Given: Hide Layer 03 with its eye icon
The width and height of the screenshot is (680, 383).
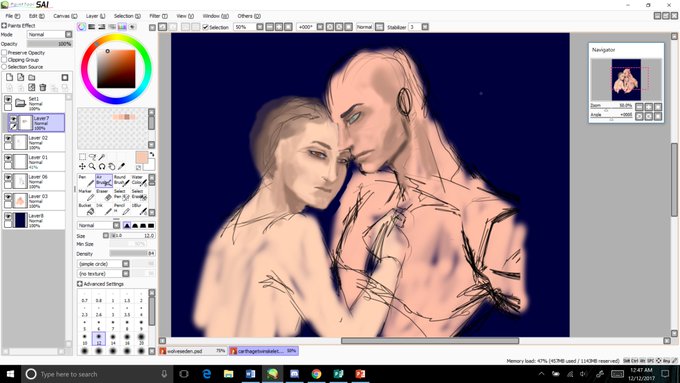Looking at the screenshot, I should (8, 197).
